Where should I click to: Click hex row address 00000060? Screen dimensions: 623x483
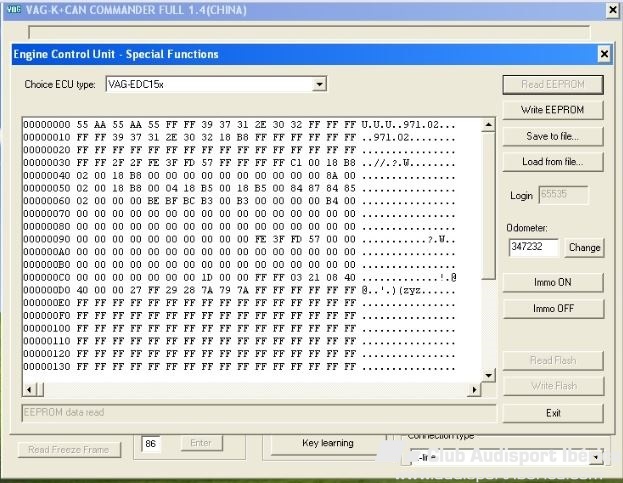click(47, 201)
